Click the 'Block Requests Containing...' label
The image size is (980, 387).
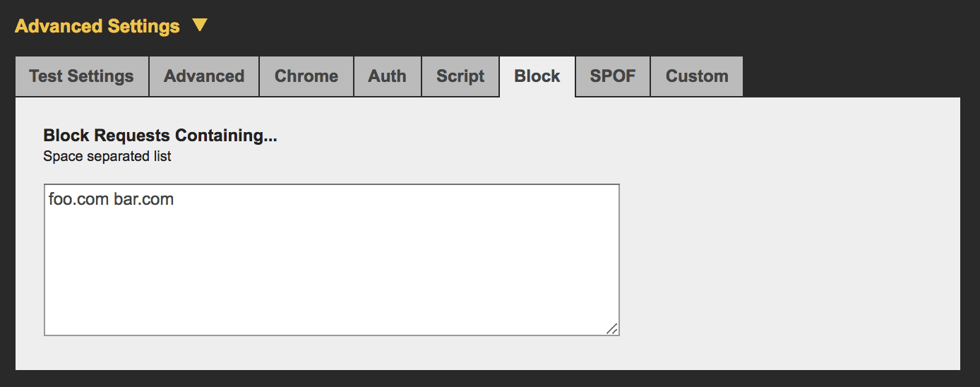tap(160, 136)
